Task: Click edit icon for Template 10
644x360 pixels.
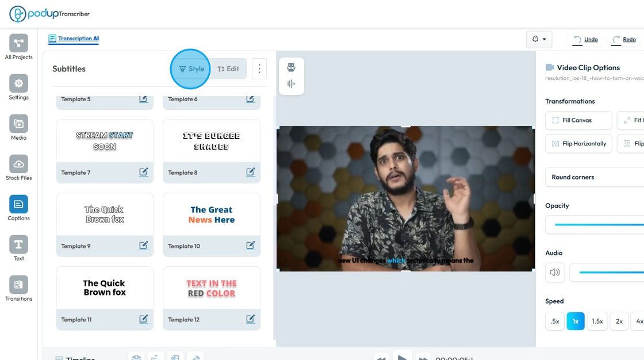Action: (251, 246)
